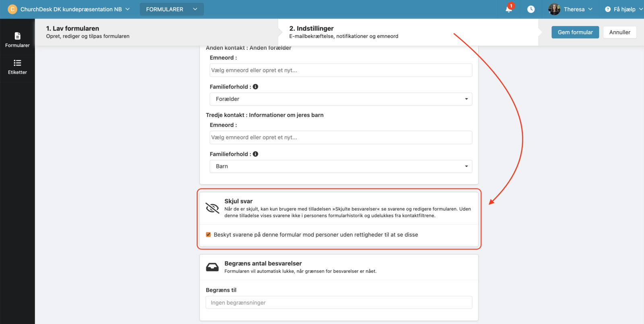Uncheck the Beskyt svarene checkbox
The width and height of the screenshot is (644, 324).
[x=208, y=235]
